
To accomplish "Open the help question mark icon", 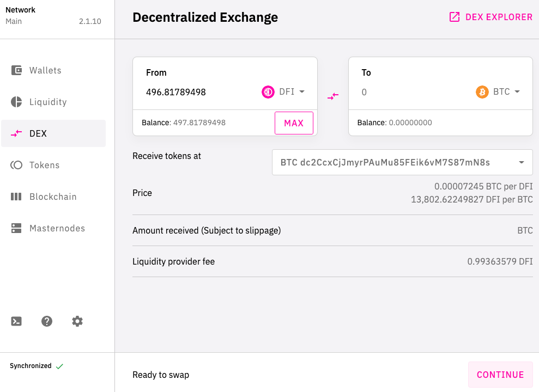I will point(47,321).
